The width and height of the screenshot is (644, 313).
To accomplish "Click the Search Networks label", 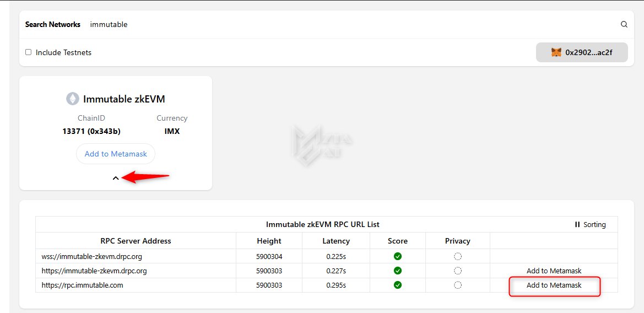I will [52, 24].
